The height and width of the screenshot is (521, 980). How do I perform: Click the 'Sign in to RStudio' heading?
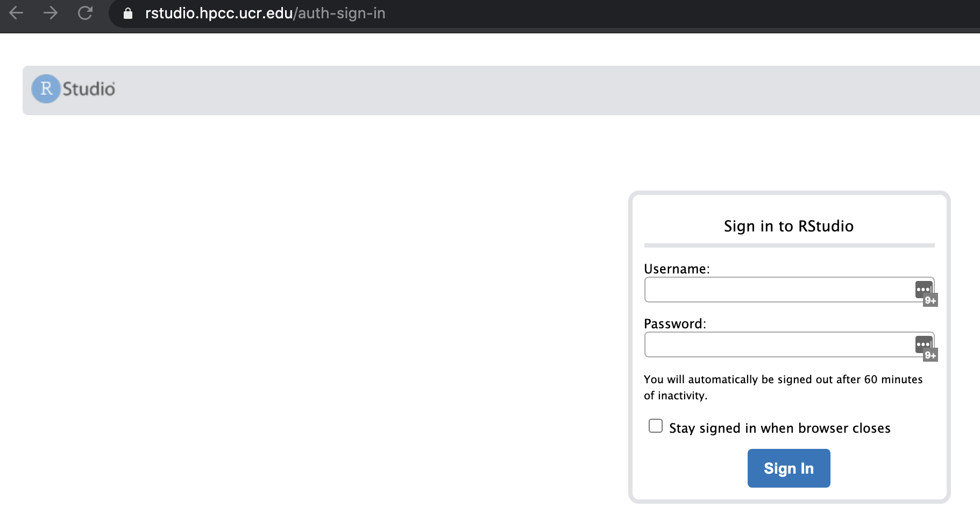789,226
